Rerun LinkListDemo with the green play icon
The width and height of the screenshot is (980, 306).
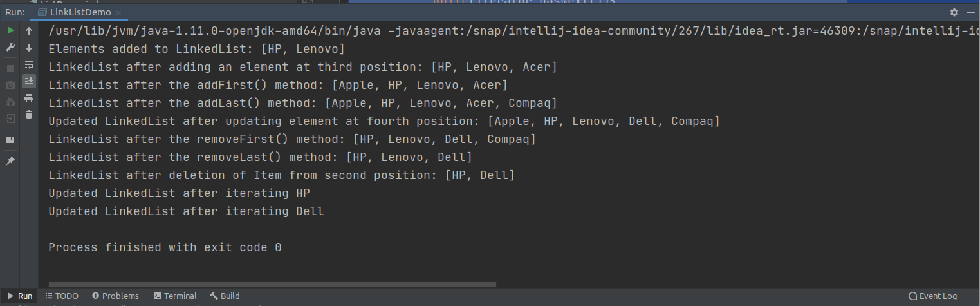click(10, 31)
